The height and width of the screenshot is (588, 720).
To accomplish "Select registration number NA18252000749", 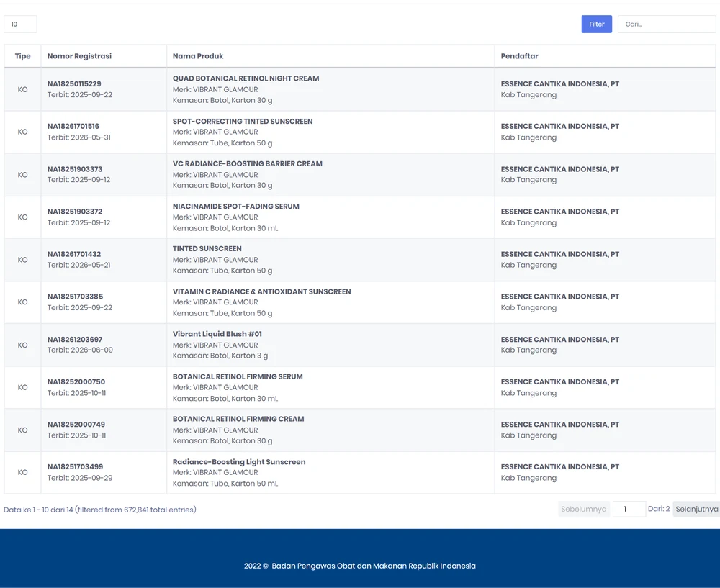I will click(x=76, y=425).
